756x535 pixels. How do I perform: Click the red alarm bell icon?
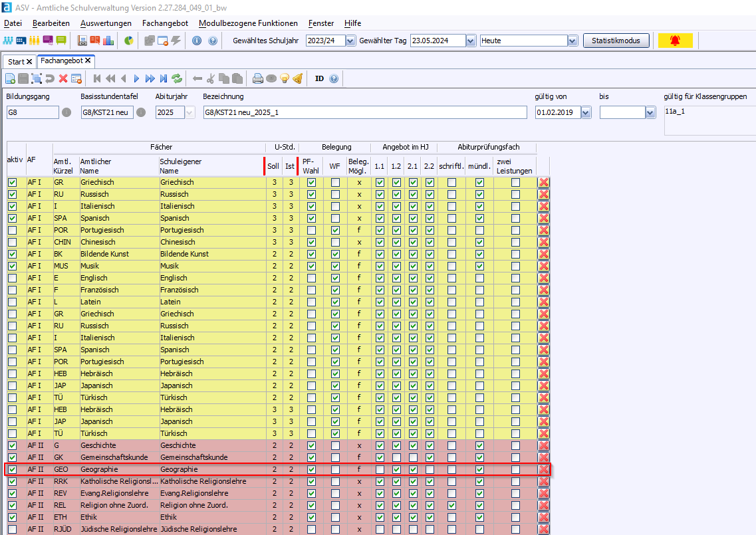(675, 41)
